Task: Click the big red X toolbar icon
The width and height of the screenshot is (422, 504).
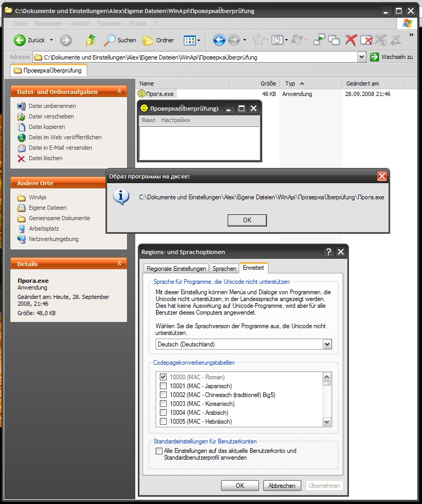Action: pyautogui.click(x=351, y=40)
